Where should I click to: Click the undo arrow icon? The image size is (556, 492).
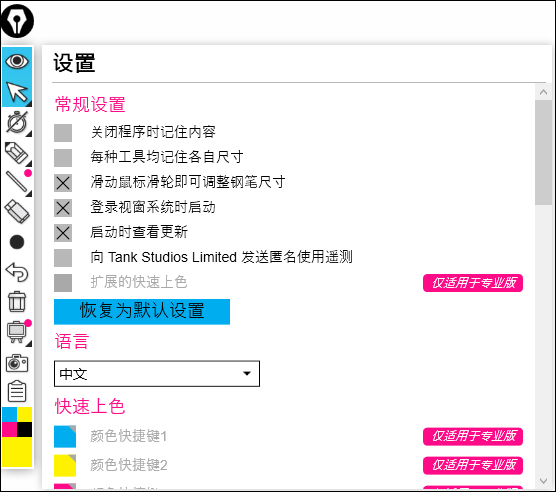point(17,272)
